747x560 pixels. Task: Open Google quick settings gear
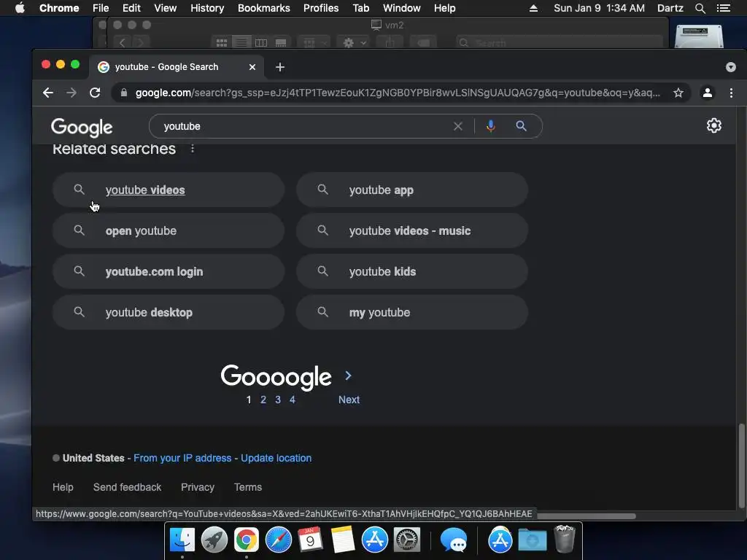click(713, 125)
